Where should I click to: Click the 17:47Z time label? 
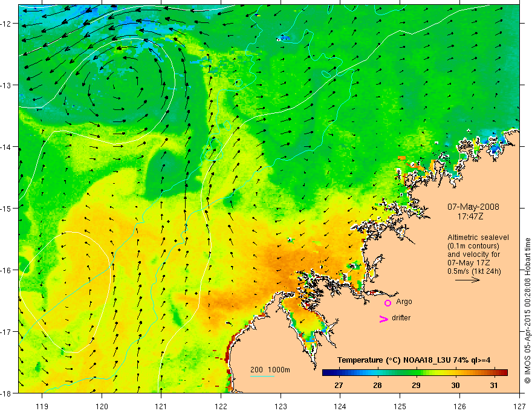[x=470, y=216]
